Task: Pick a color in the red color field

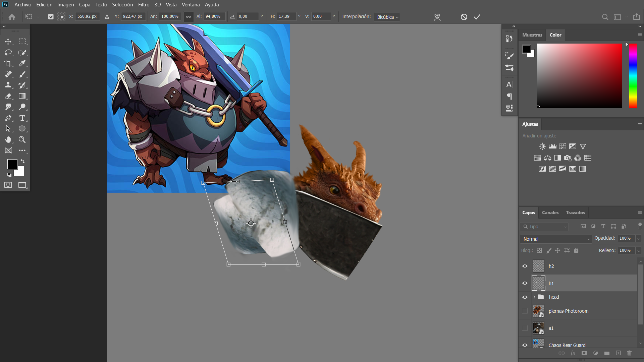Action: click(579, 76)
